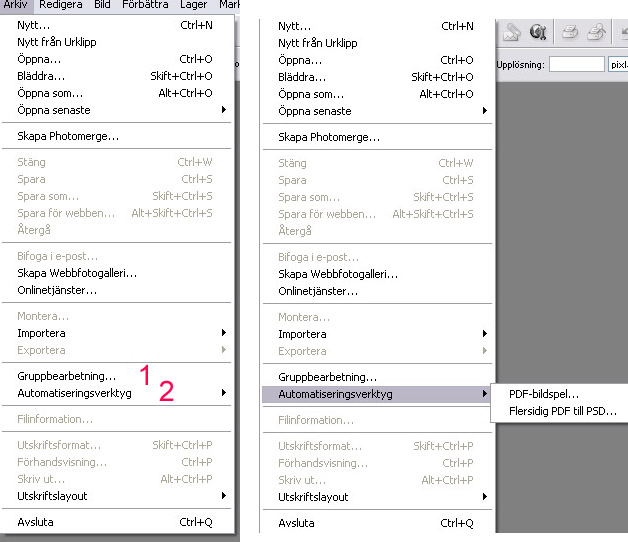Expand Importera submenu in the right menu
Image resolution: width=628 pixels, height=542 pixels.
coord(377,334)
